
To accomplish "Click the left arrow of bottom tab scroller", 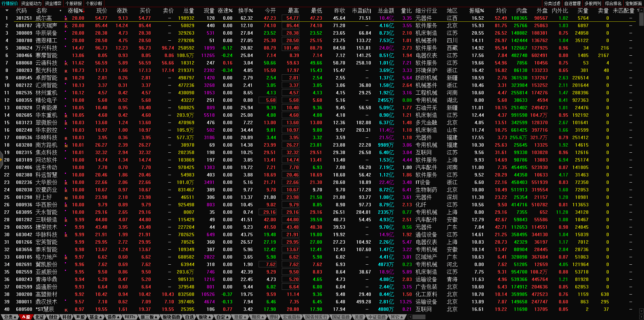I will 410,317.
